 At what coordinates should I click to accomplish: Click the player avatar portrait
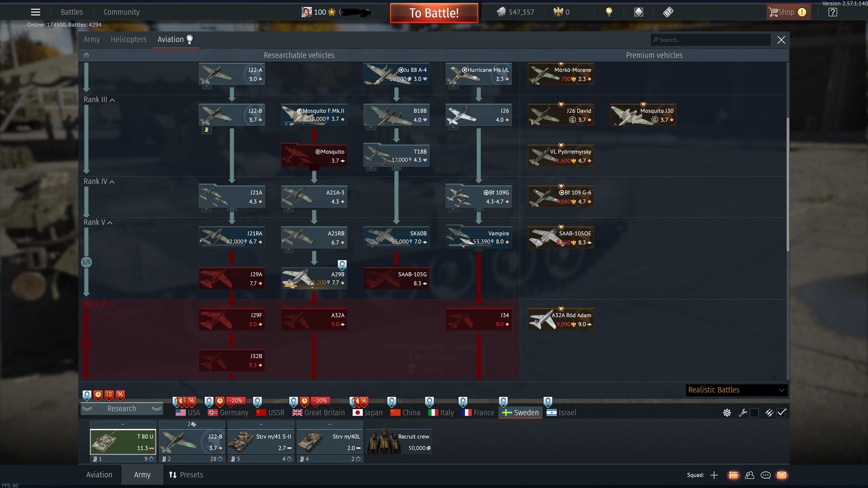[306, 12]
